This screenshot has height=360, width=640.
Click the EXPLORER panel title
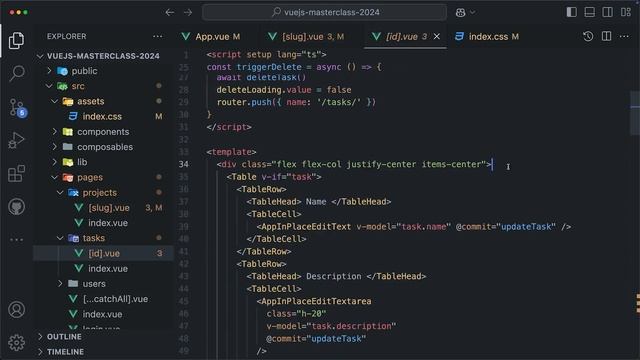click(x=67, y=36)
